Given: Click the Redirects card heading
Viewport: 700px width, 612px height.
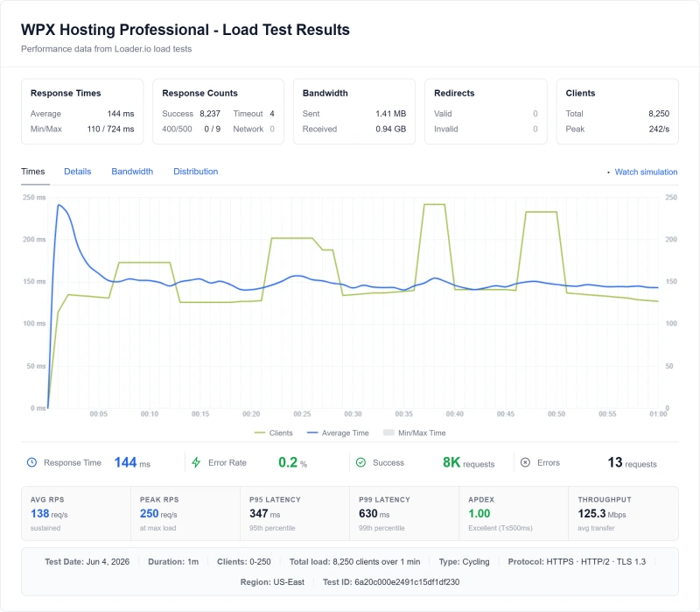Looking at the screenshot, I should pos(454,94).
